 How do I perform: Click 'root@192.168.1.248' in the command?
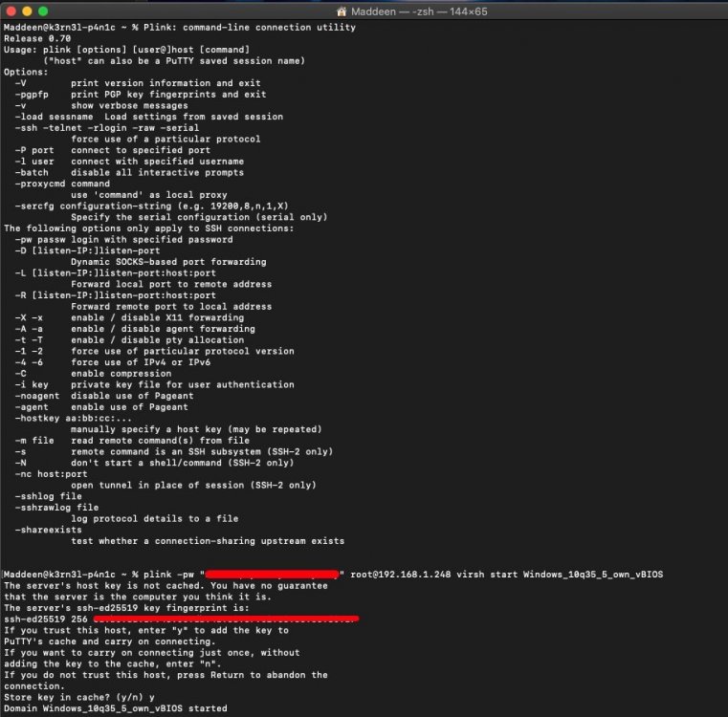click(400, 575)
